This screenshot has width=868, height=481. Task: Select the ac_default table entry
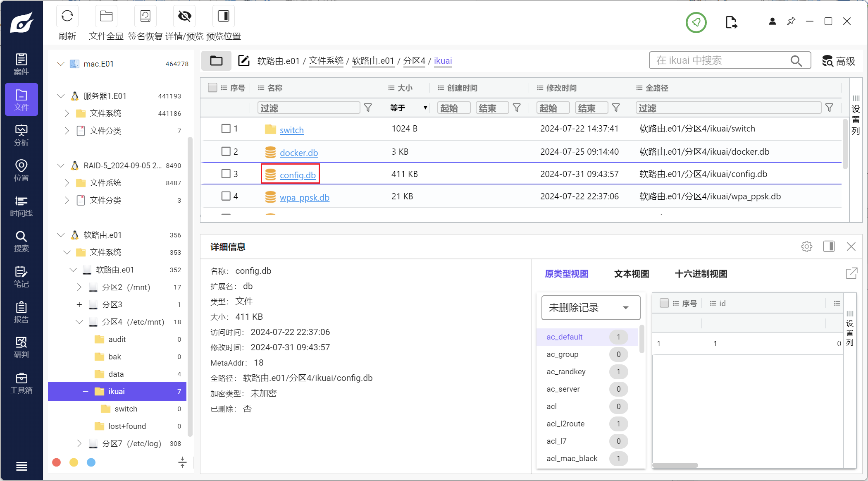[x=587, y=337]
